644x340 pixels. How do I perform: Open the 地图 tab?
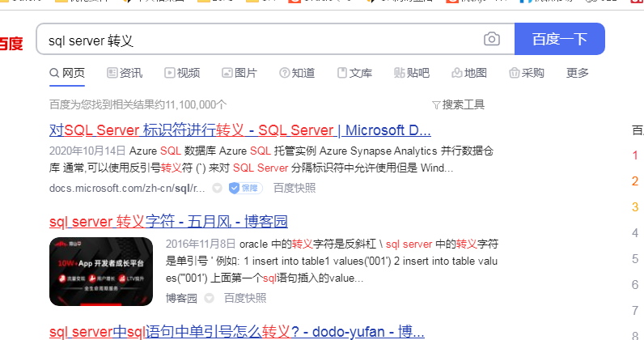469,73
